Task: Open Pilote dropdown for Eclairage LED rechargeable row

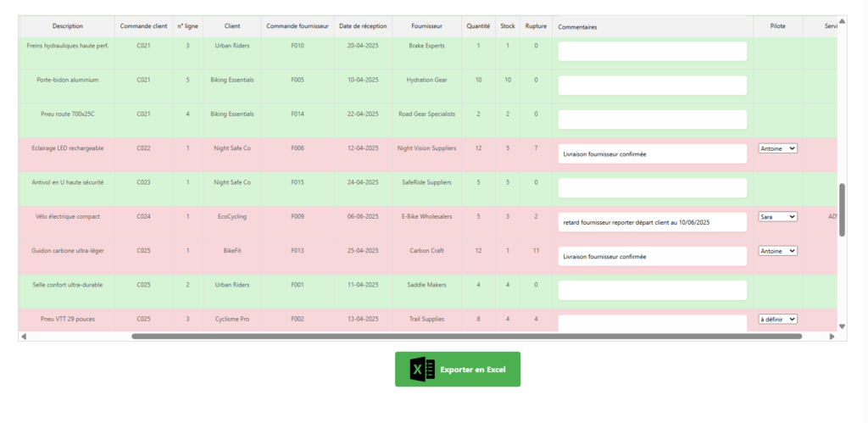Action: coord(777,148)
